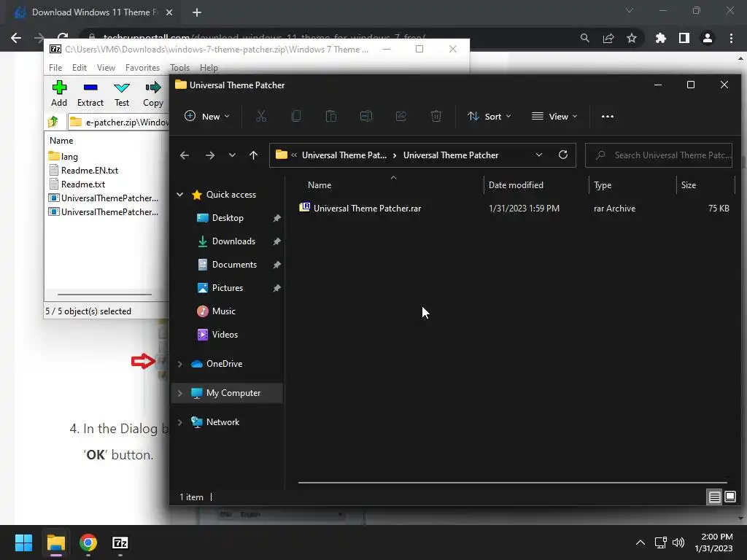Select Universal Theme Patcher.rar file

(x=367, y=208)
